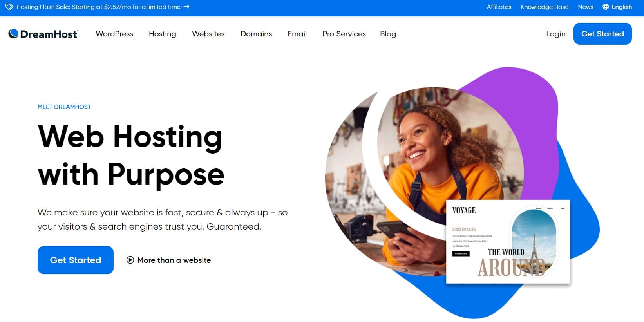
Task: Click the sale tag icon in banner
Action: (x=9, y=7)
